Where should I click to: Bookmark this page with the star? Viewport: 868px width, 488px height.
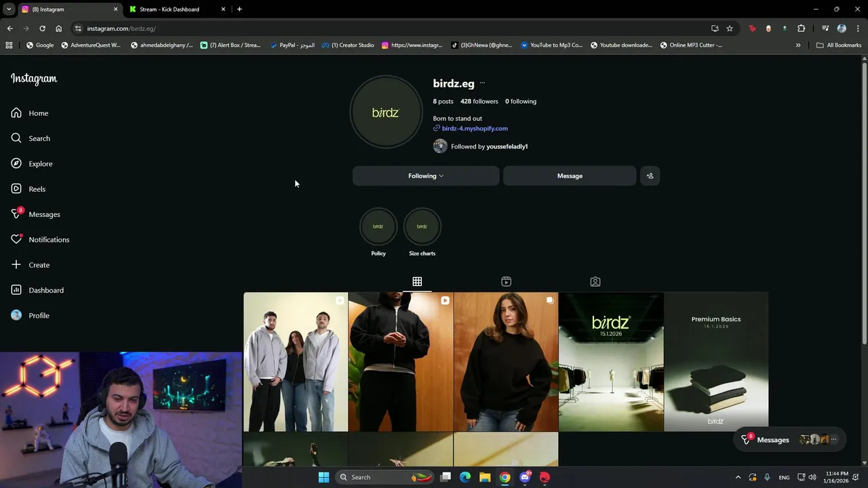[x=730, y=28]
